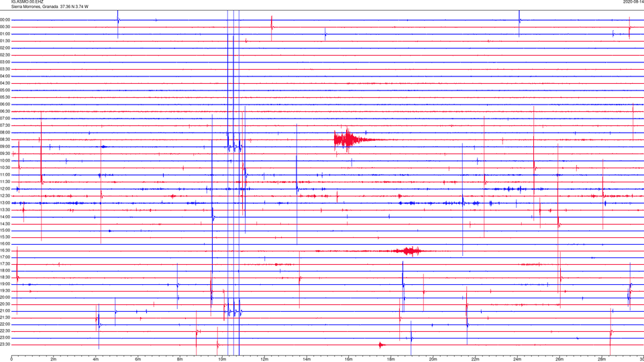Select the 20:00 trace time label
Viewport: 644px width, 362px height.
click(5, 298)
